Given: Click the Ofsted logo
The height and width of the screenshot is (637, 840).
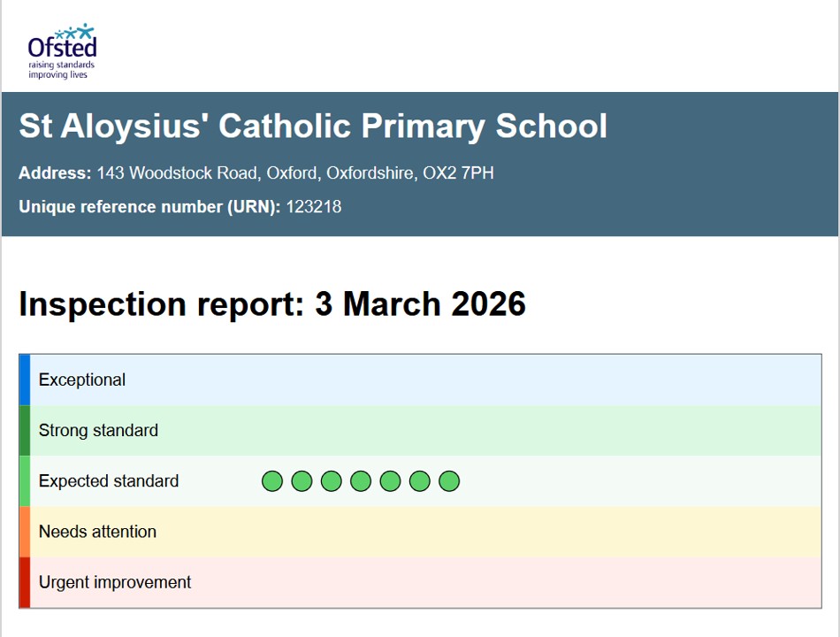Looking at the screenshot, I should (62, 51).
